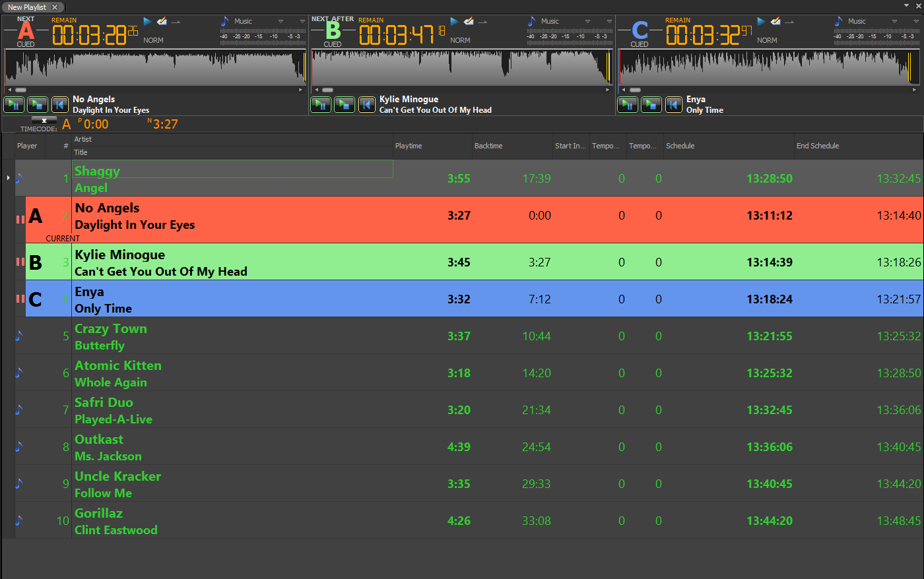The width and height of the screenshot is (924, 579).
Task: Toggle NORM mode on Player B
Action: [460, 40]
